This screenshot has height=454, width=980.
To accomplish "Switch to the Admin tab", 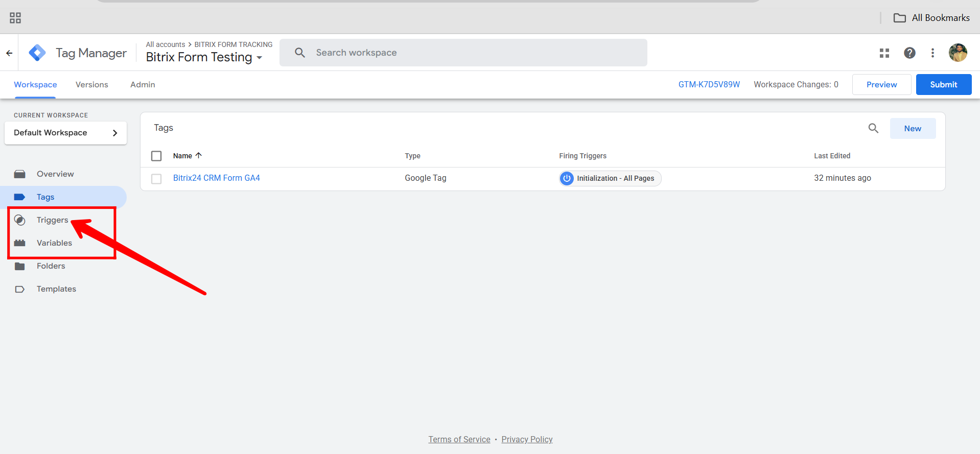I will click(x=143, y=85).
